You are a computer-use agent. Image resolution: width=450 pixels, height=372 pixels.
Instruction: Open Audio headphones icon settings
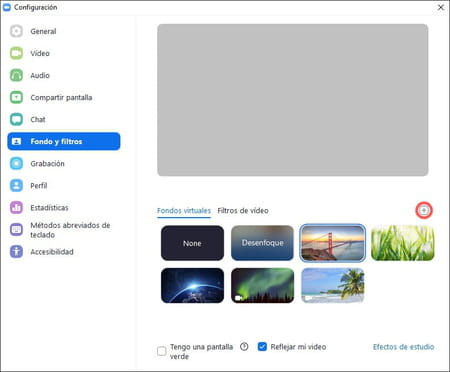pyautogui.click(x=16, y=75)
